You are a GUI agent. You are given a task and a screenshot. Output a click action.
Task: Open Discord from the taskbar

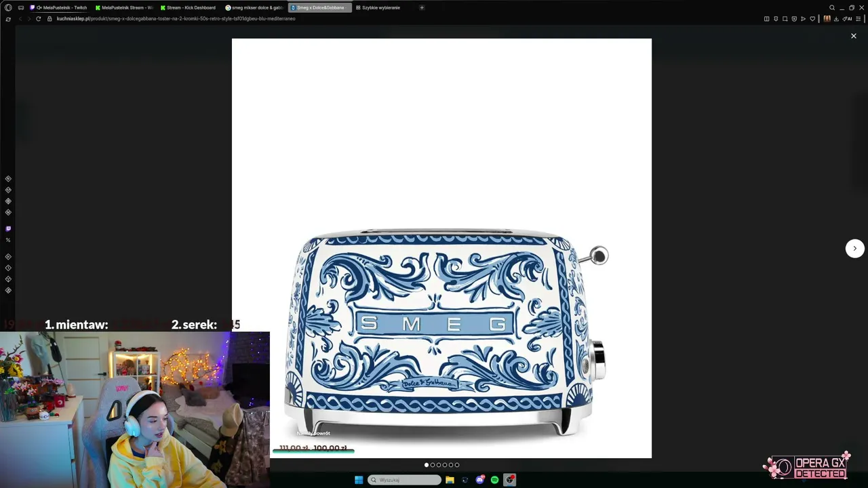(x=480, y=480)
